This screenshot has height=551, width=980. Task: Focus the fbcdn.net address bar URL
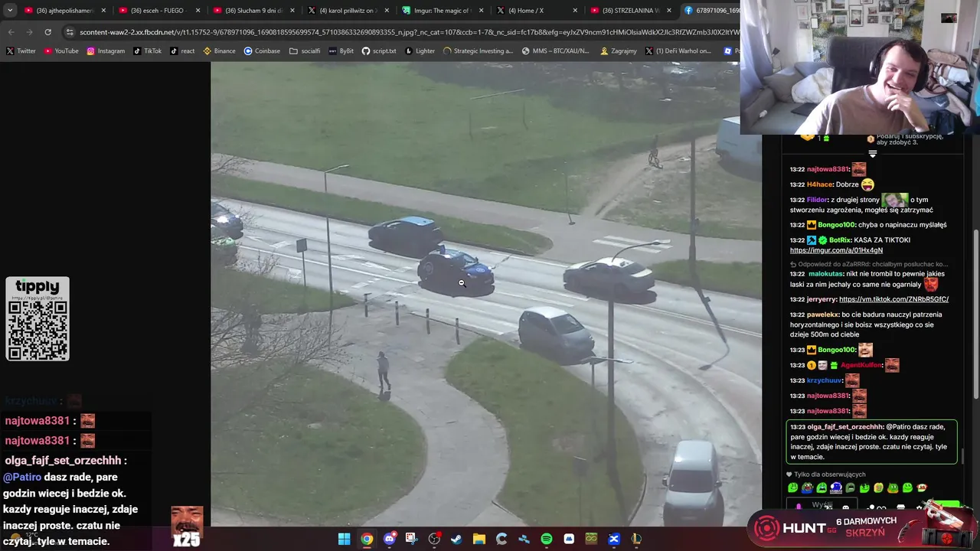[410, 32]
